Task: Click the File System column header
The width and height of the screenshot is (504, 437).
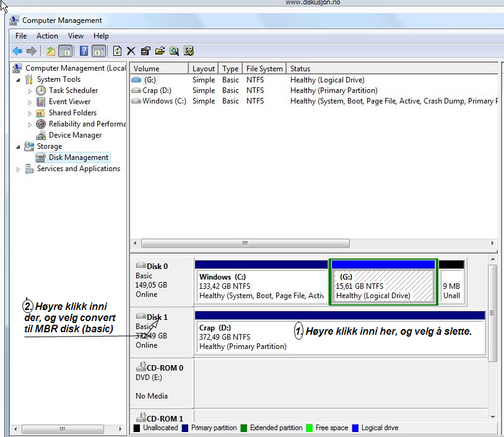Action: tap(264, 69)
